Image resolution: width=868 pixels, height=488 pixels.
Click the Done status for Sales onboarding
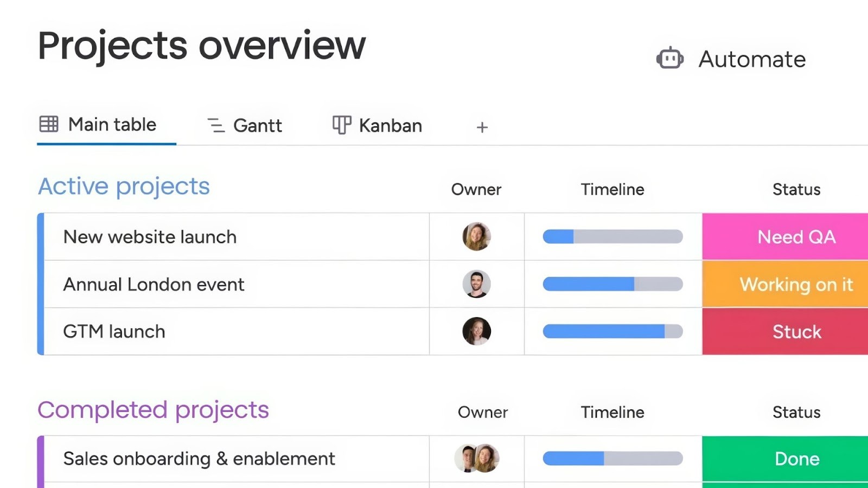click(x=796, y=458)
